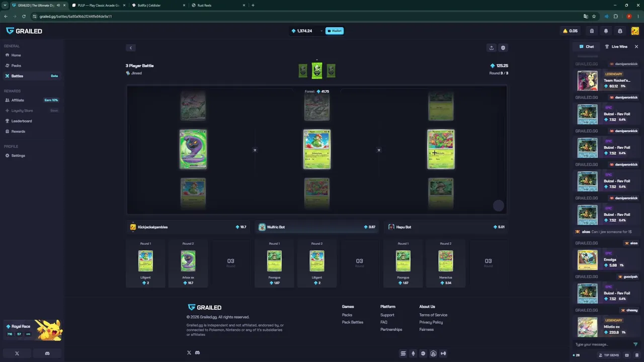Click the emoji icon next to TIP GEMS
Image resolution: width=644 pixels, height=362 pixels.
point(627,355)
